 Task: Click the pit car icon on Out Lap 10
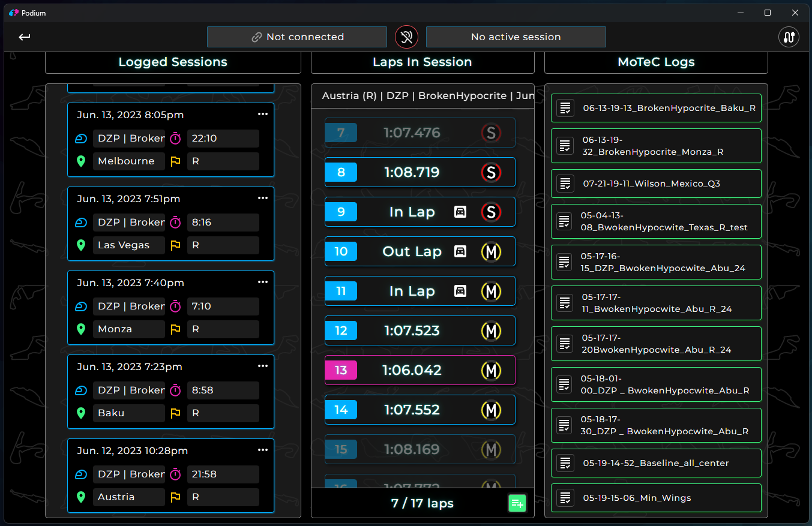(460, 251)
